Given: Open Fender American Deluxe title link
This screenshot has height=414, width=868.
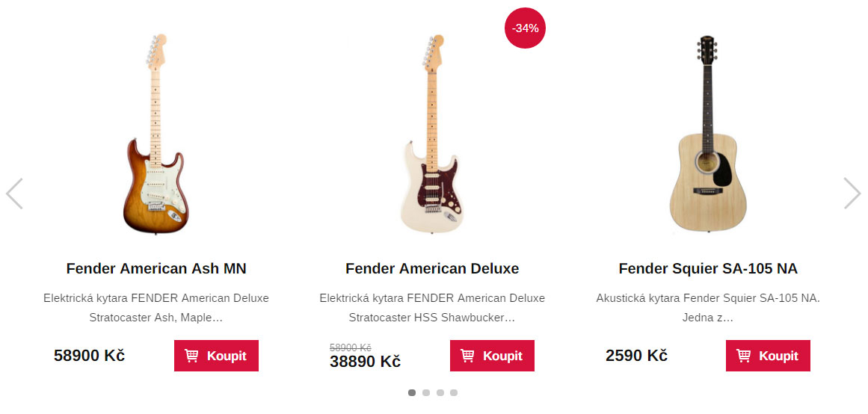Looking at the screenshot, I should pyautogui.click(x=432, y=268).
